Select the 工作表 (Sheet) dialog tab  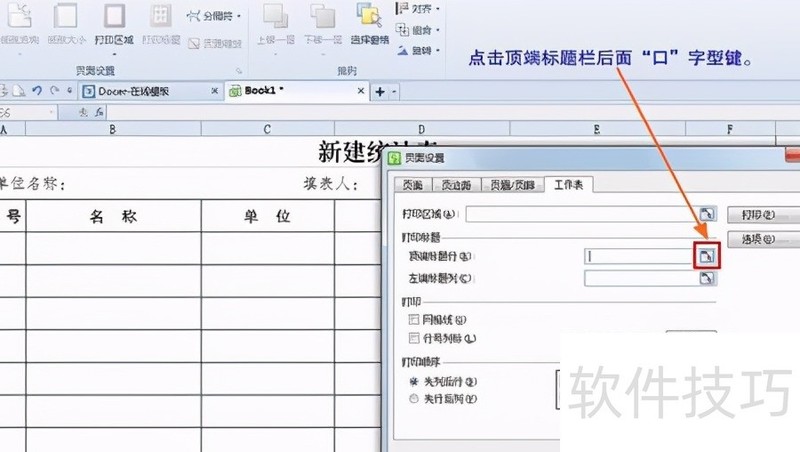pyautogui.click(x=568, y=184)
